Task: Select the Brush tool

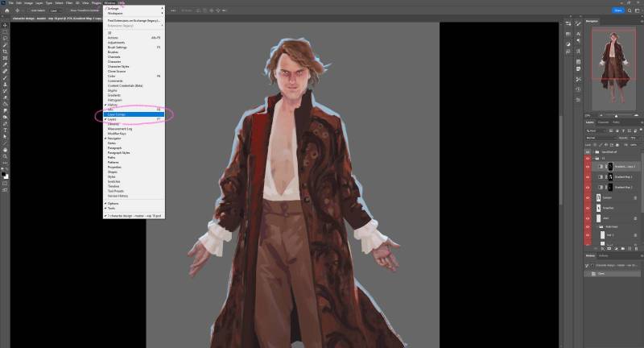Action: point(5,78)
